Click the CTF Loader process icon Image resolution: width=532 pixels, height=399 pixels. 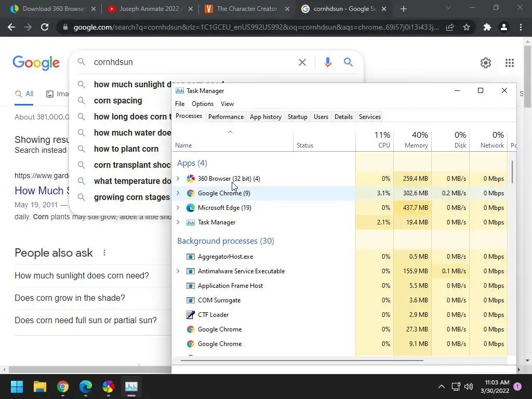coord(191,314)
